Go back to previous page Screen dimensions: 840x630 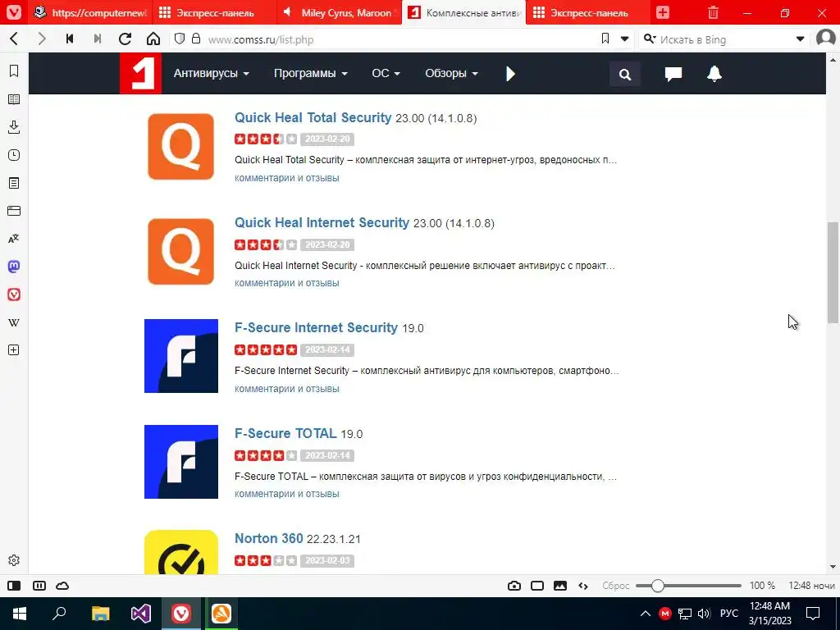click(x=15, y=39)
